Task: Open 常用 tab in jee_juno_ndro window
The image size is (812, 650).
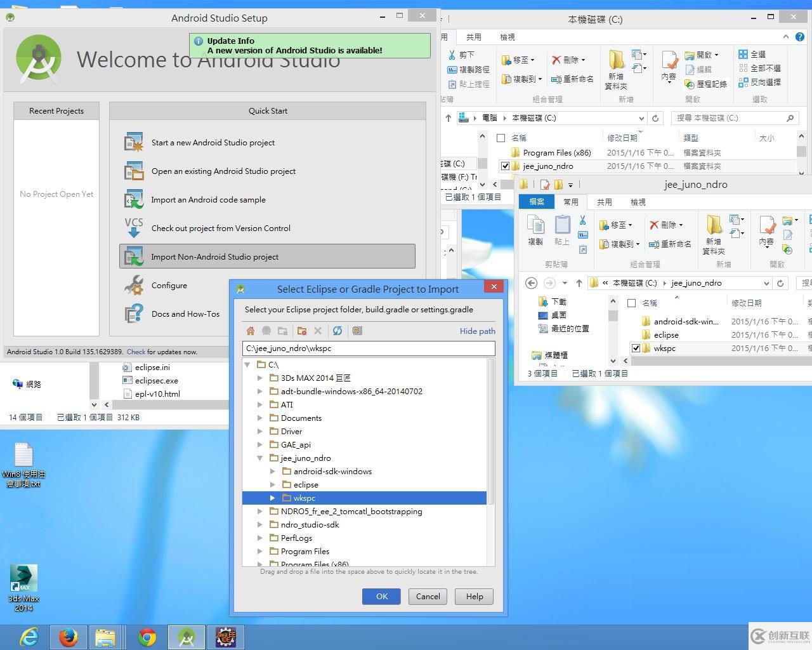Action: tap(571, 202)
